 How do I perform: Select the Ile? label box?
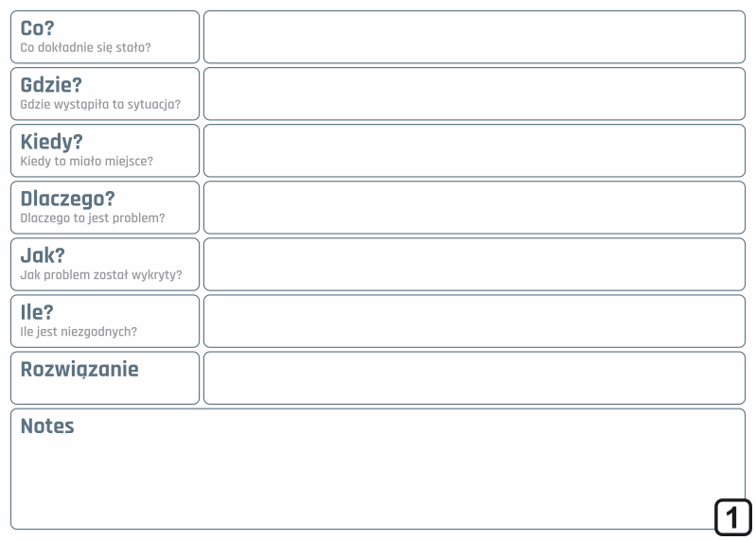tap(105, 322)
